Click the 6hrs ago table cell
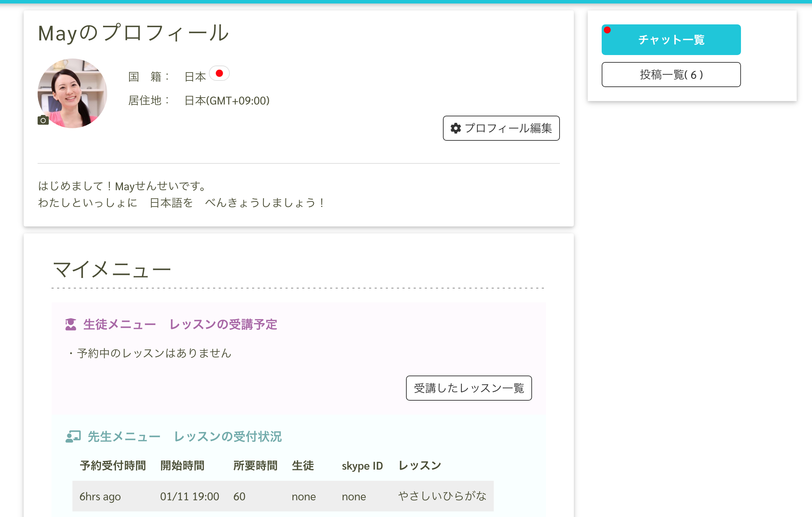The height and width of the screenshot is (517, 812). [x=100, y=496]
